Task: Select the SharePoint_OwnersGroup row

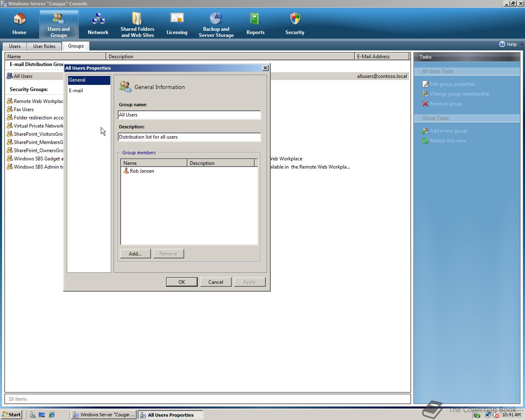Action: pyautogui.click(x=35, y=151)
